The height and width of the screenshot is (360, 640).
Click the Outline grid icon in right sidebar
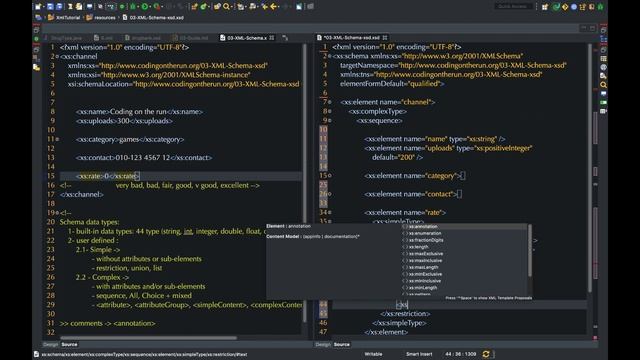coord(603,58)
